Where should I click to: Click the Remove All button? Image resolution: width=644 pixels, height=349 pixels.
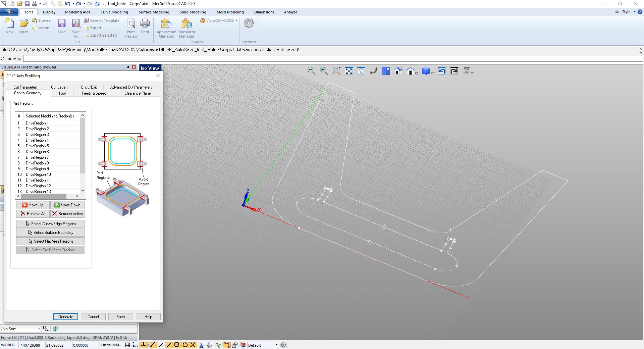click(33, 214)
